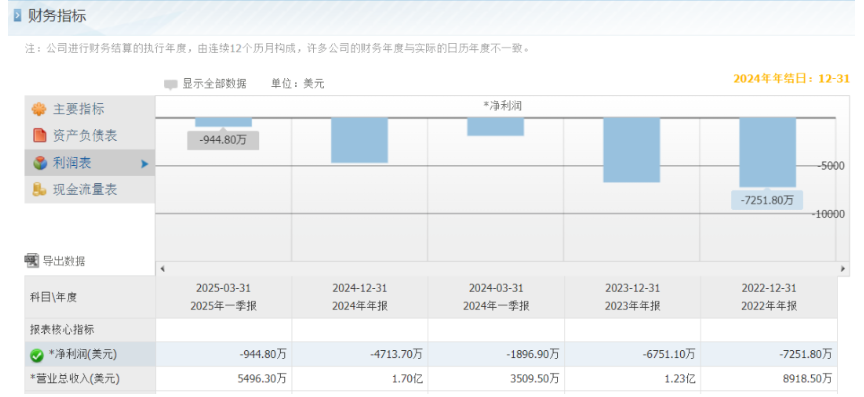Image resolution: width=864 pixels, height=397 pixels.
Task: Select the 2022年年报 column header
Action: (x=769, y=297)
